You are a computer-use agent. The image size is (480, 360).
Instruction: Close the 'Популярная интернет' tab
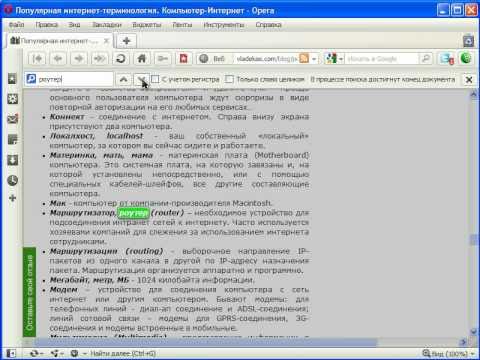coord(106,41)
